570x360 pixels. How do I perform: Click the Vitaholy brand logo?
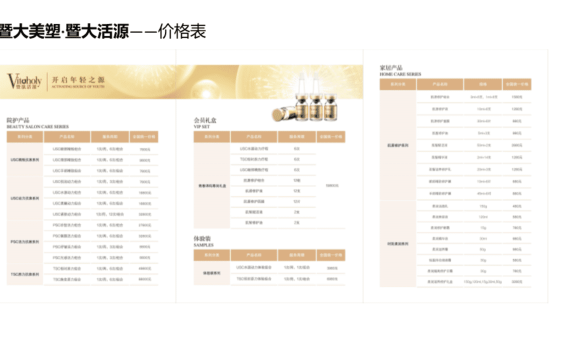[x=25, y=81]
